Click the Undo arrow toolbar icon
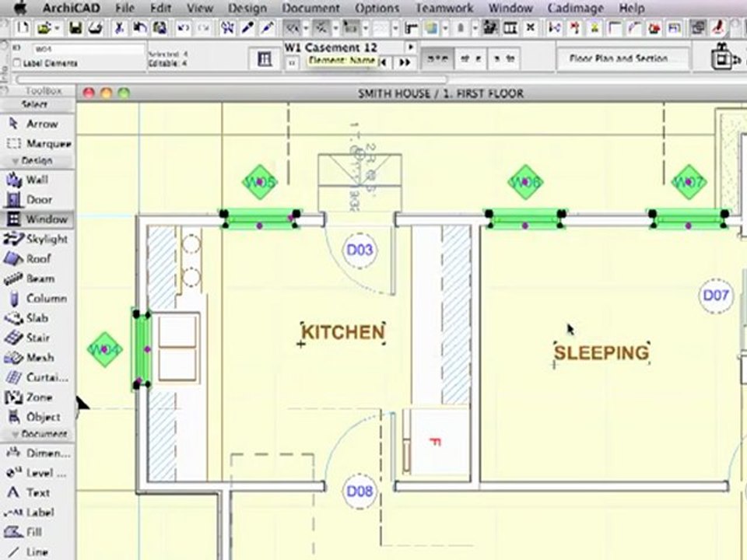This screenshot has height=560, width=747. pos(184,29)
